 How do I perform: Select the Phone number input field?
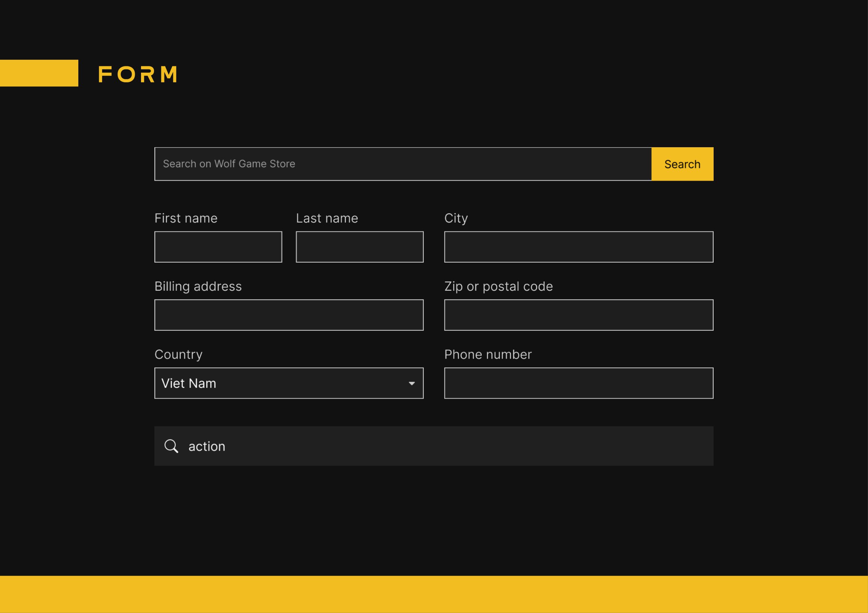pyautogui.click(x=579, y=383)
